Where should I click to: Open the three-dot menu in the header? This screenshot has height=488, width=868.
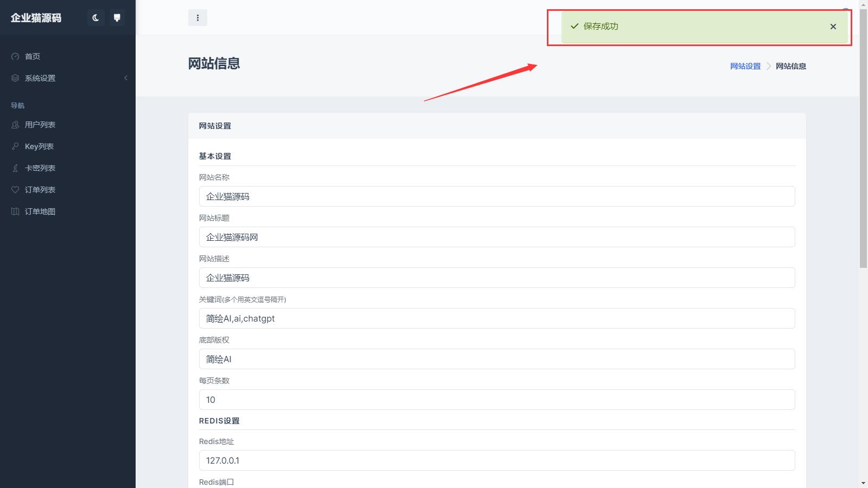[x=197, y=18]
